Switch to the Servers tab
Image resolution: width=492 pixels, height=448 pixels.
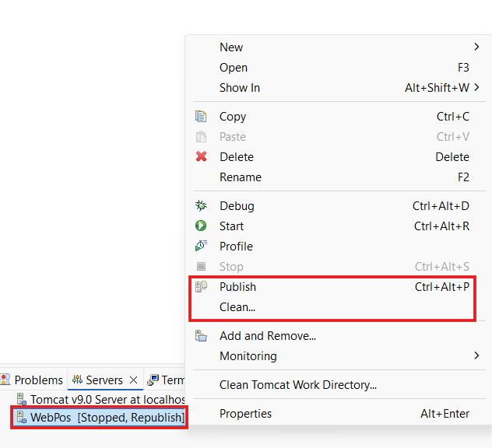click(105, 380)
